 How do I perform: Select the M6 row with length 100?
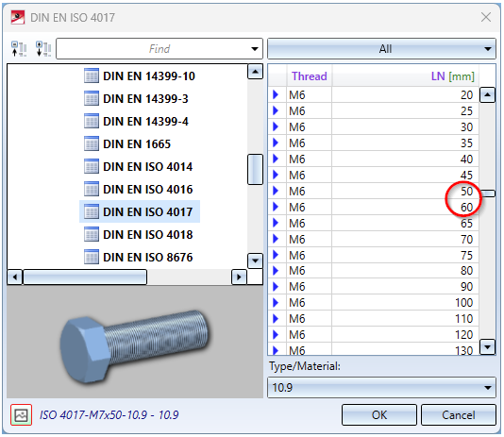click(373, 303)
